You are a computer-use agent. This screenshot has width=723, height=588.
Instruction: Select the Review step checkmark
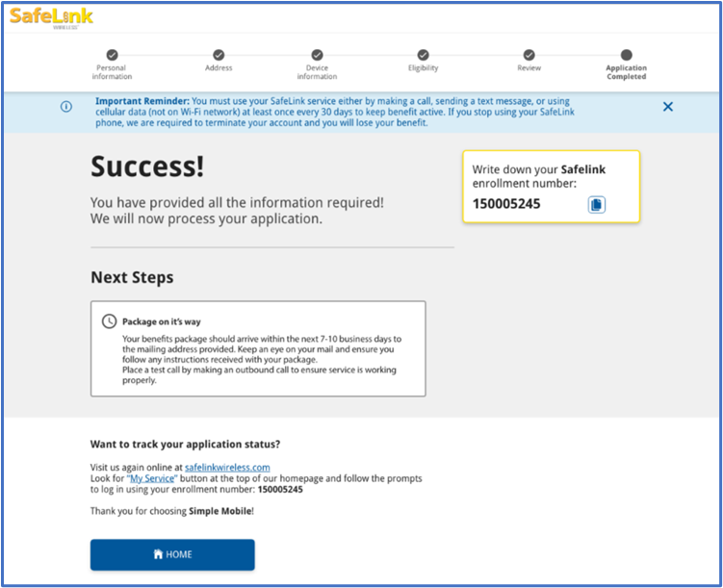[x=529, y=55]
